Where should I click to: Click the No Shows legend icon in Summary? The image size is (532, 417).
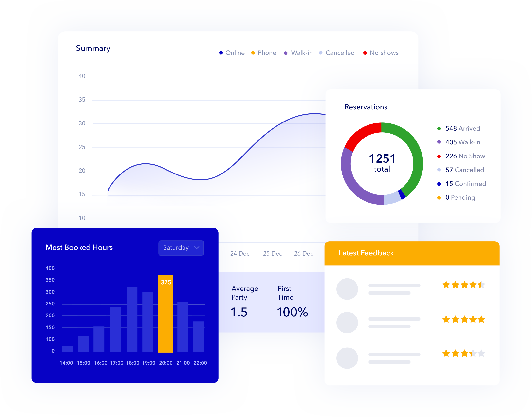point(362,53)
